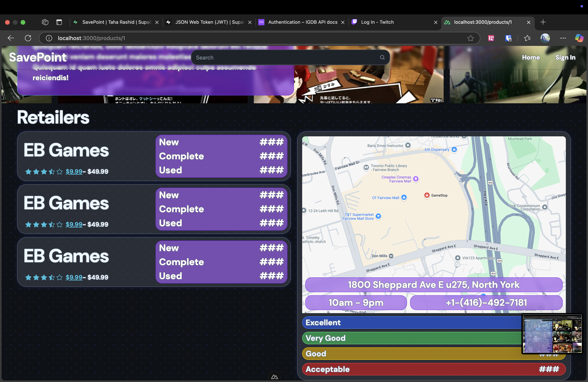Click the GameStop marker on the map
The width and height of the screenshot is (588, 382).
427,195
